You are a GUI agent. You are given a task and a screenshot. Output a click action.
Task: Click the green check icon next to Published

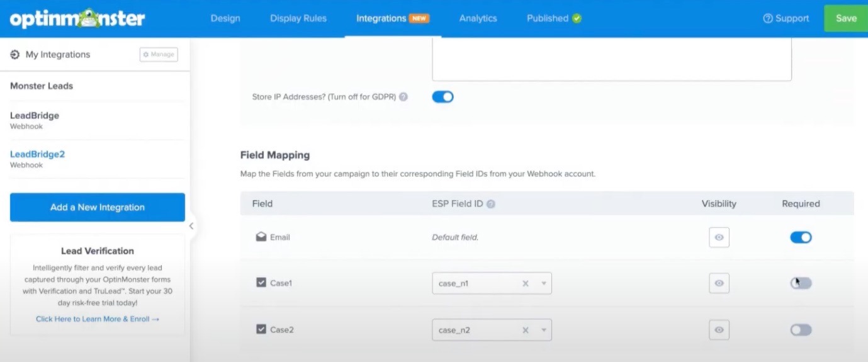point(577,18)
